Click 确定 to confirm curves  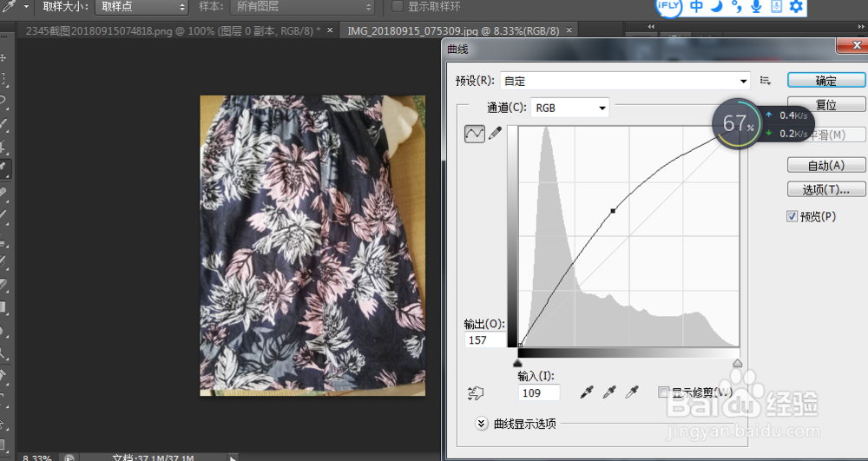click(826, 81)
